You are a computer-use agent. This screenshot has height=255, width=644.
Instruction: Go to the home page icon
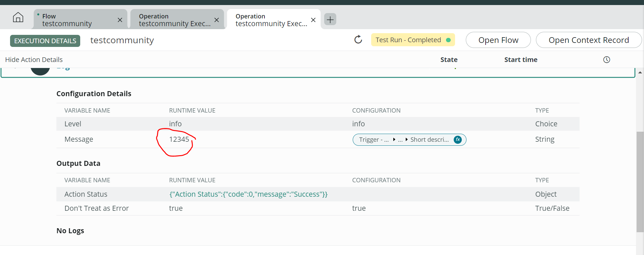pos(18,17)
